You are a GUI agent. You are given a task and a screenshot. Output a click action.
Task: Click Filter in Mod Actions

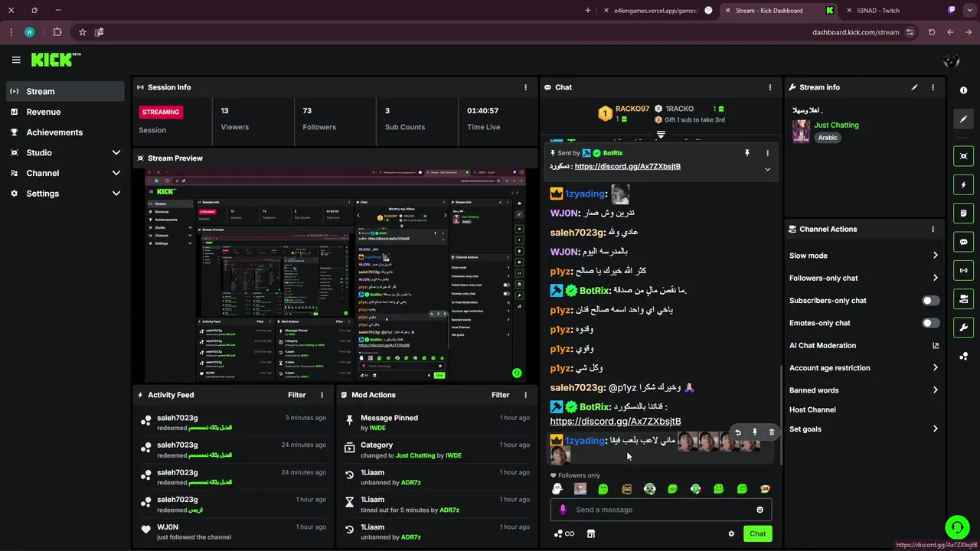point(500,395)
